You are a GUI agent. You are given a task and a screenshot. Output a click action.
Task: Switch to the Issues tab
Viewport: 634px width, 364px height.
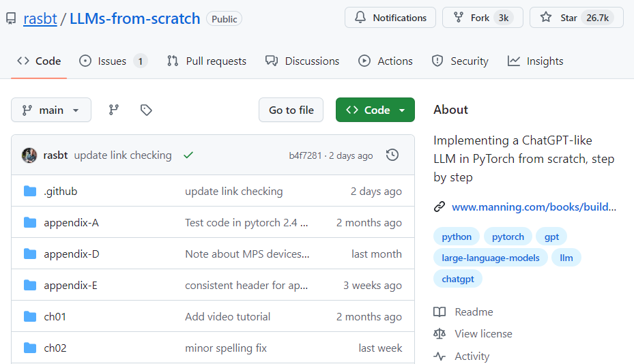[113, 61]
